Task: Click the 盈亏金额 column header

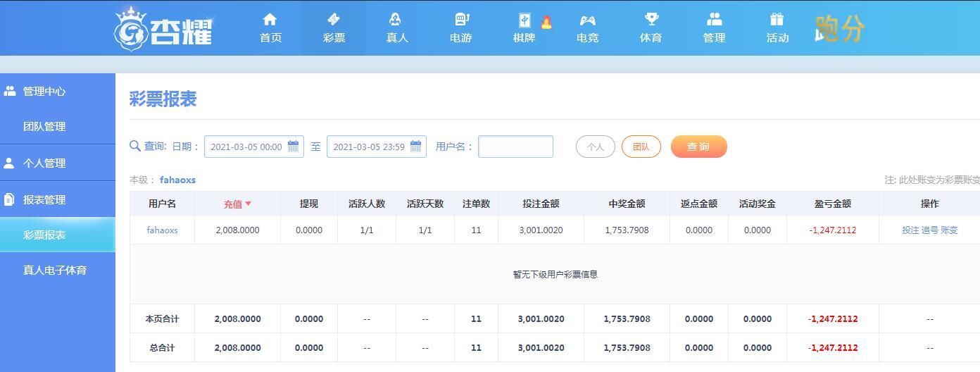Action: [832, 204]
